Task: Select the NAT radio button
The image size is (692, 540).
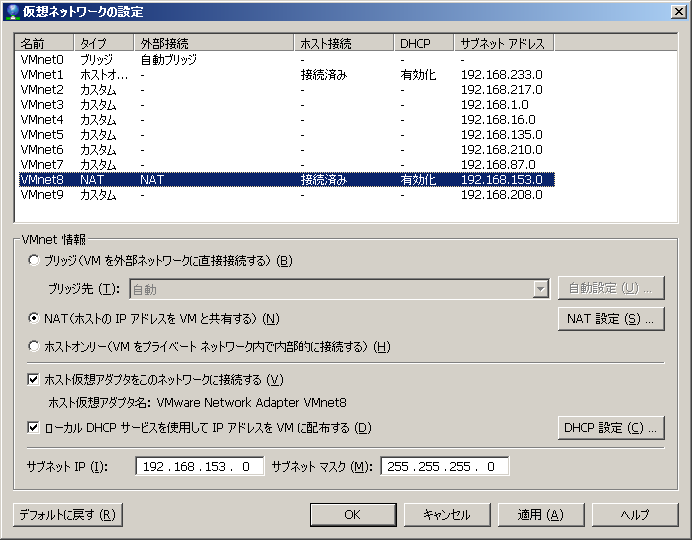Action: pos(34,318)
